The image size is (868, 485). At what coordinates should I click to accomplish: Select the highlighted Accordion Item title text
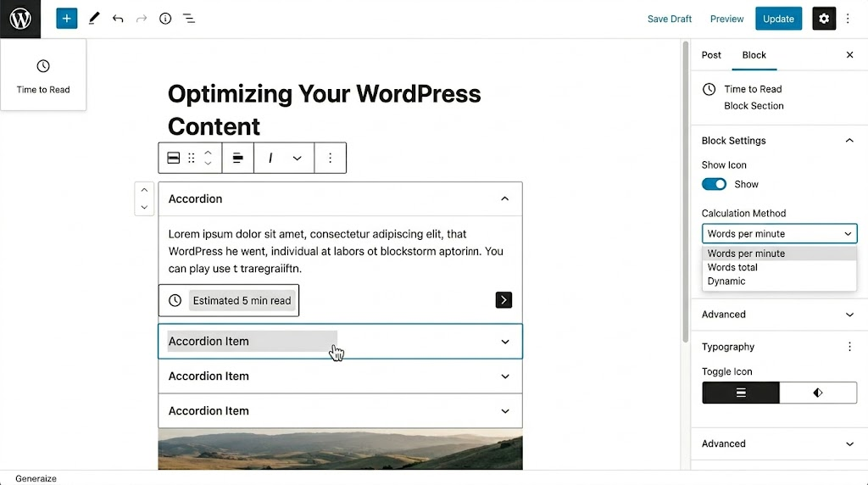(x=209, y=341)
